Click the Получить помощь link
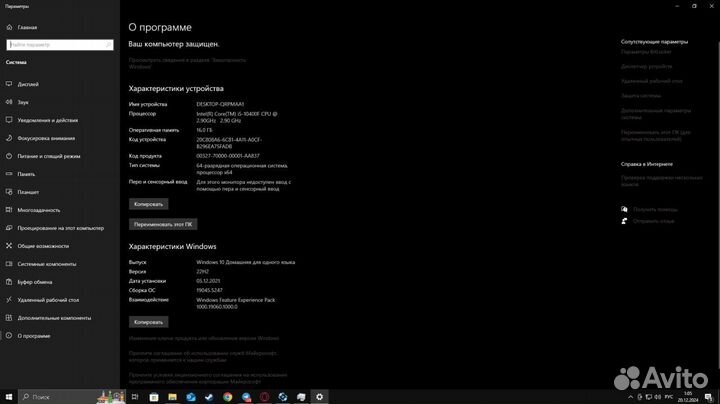720x404 pixels. (655, 209)
